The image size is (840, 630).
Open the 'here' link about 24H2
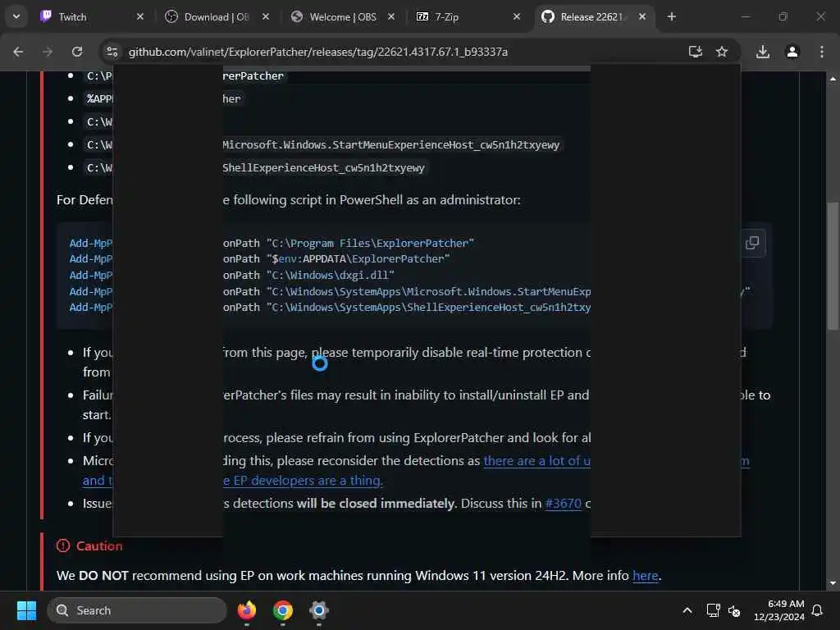pos(645,575)
